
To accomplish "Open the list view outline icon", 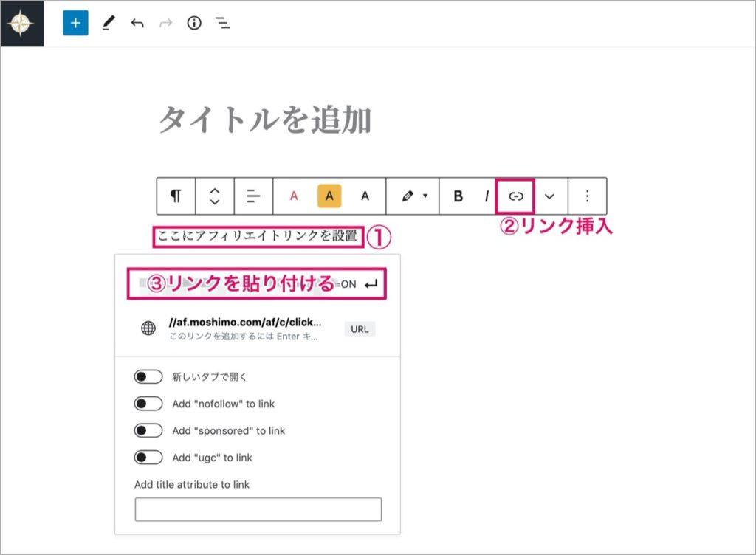I will (223, 23).
